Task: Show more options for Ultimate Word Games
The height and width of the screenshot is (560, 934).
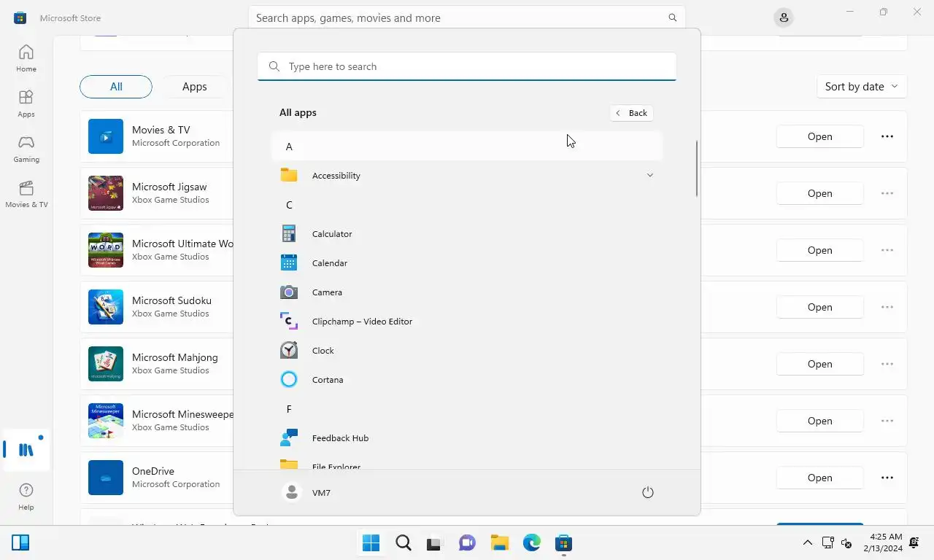Action: click(x=887, y=250)
